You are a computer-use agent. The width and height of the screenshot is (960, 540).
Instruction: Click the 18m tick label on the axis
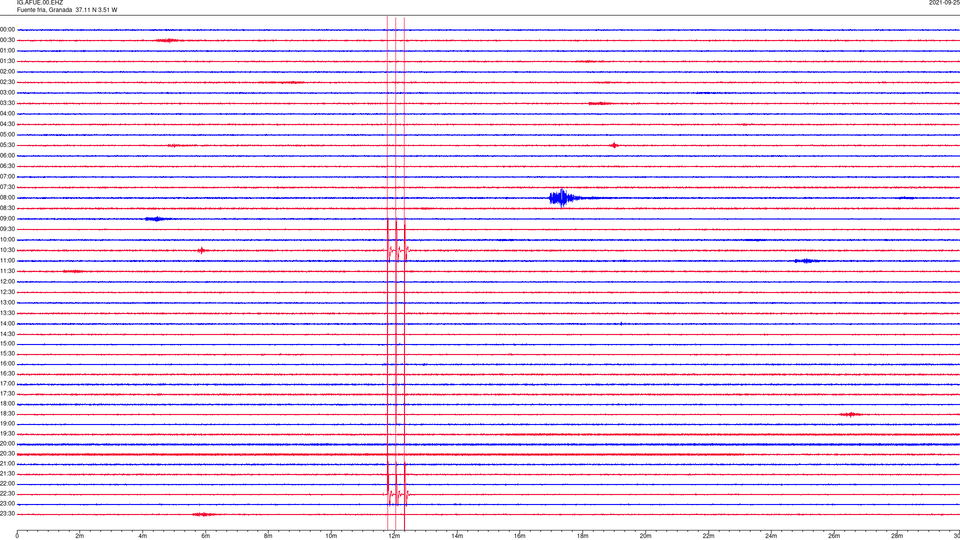[582, 536]
